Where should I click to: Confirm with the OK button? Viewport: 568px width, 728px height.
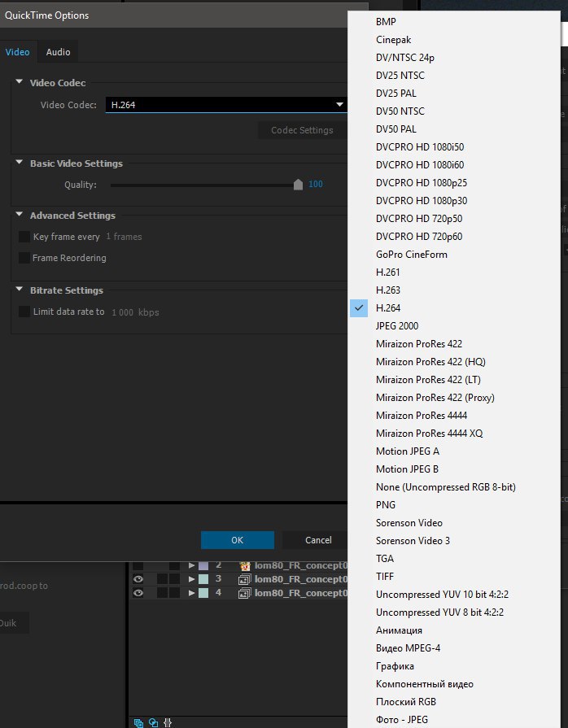point(238,540)
